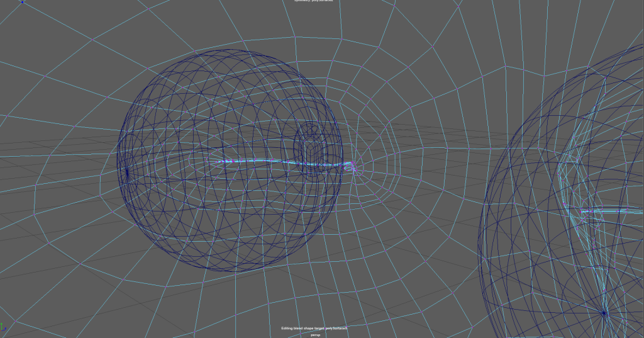Select the left pole vertex of left eyeball
Viewport: 644px width, 338px height.
(126, 171)
